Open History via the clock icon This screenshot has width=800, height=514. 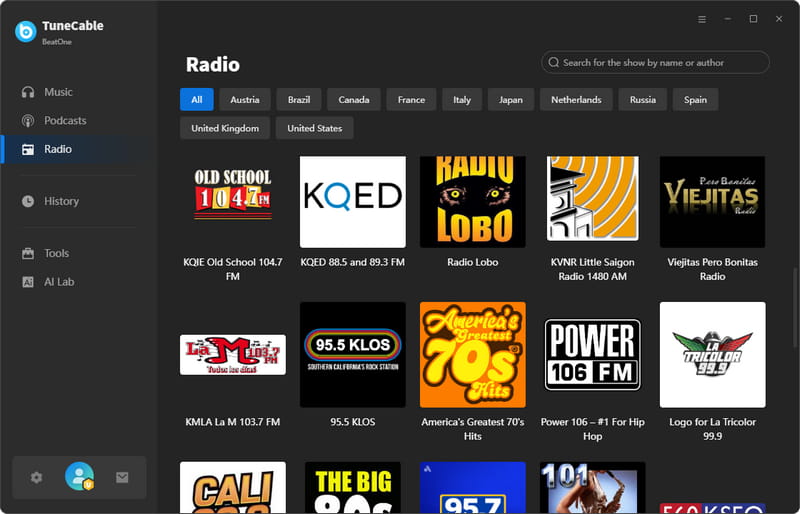tap(28, 201)
